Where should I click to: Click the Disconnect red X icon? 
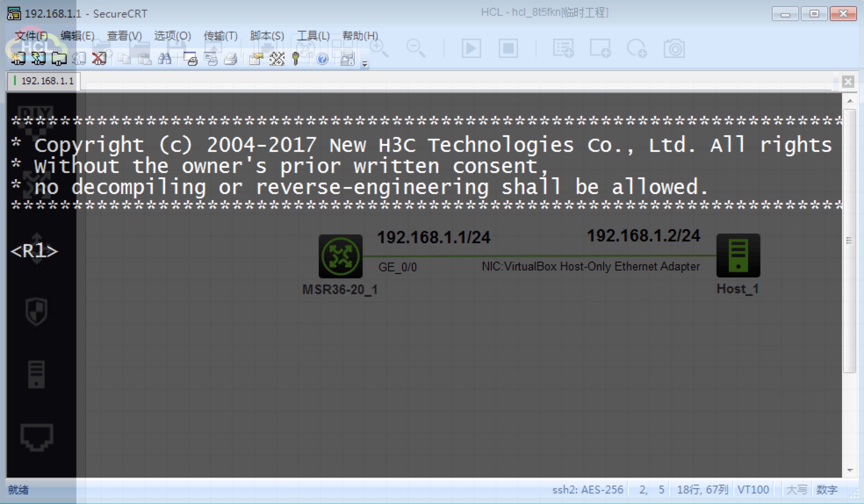coord(99,58)
